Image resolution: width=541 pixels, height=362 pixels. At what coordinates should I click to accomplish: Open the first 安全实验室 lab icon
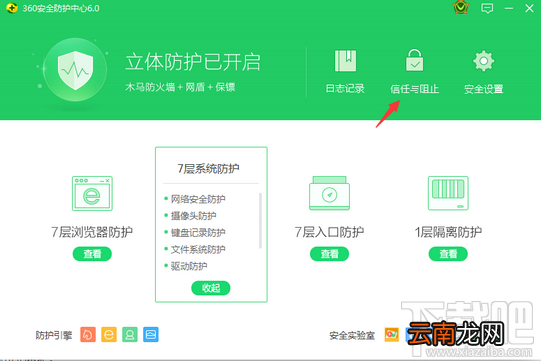tap(392, 335)
